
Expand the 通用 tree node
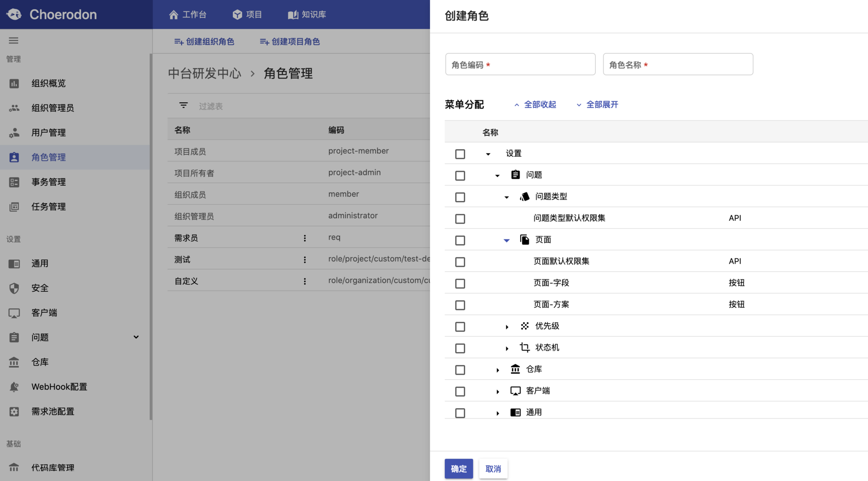(x=498, y=413)
